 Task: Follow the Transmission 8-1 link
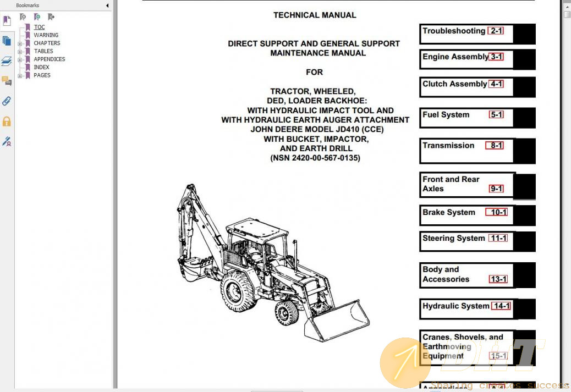[495, 146]
